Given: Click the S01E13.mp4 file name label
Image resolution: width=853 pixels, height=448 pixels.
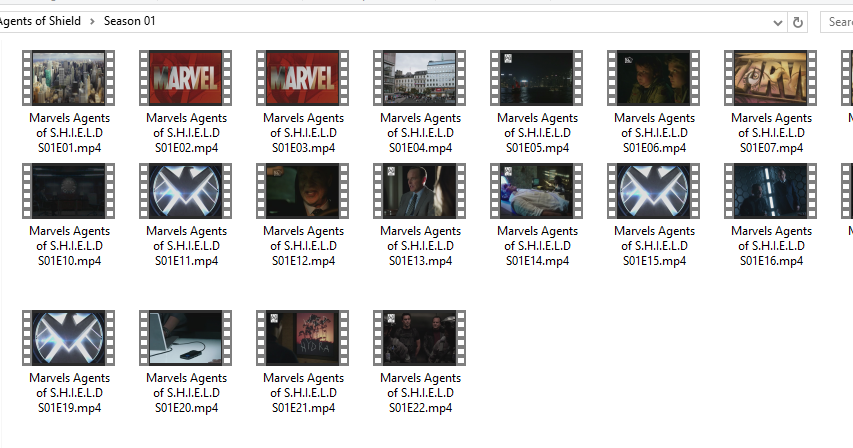Looking at the screenshot, I should (x=421, y=246).
